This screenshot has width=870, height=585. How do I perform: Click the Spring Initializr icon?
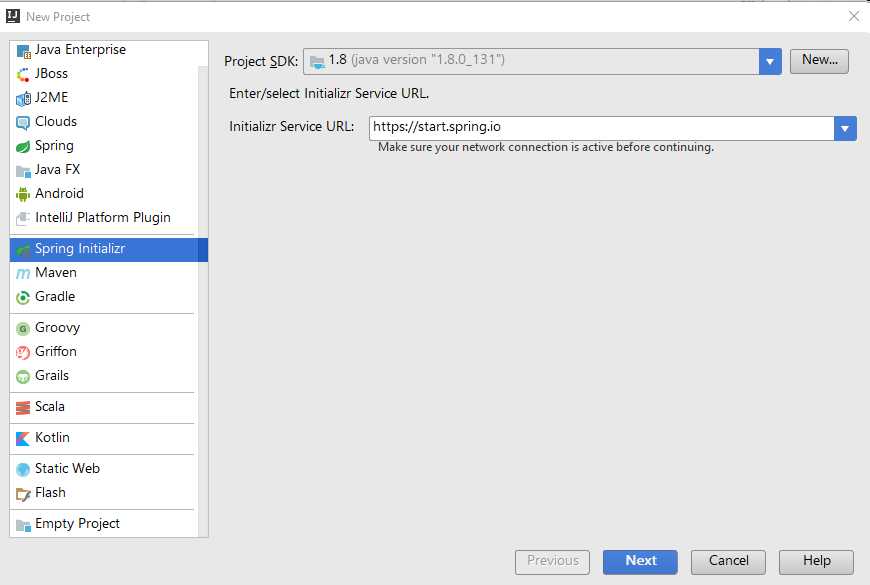(23, 250)
